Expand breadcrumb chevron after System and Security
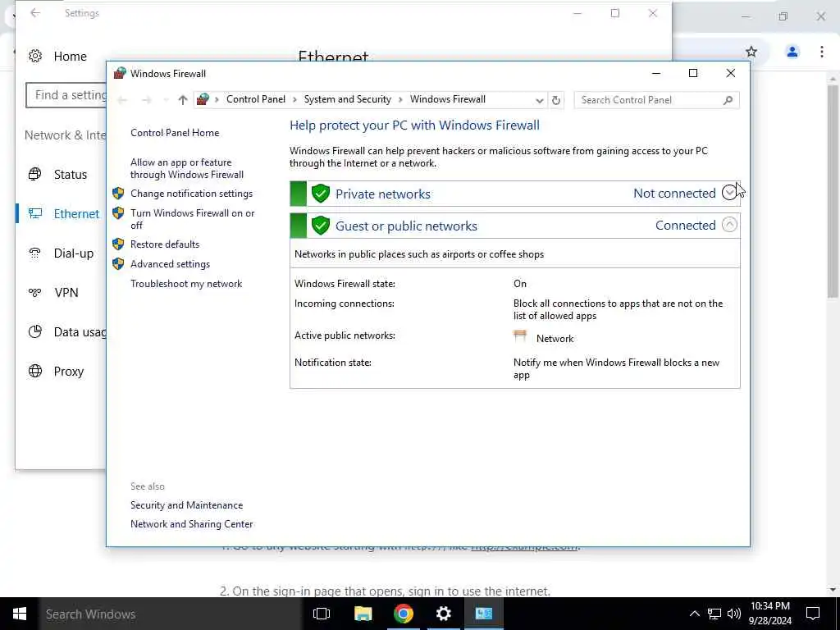This screenshot has width=840, height=630. (x=400, y=99)
